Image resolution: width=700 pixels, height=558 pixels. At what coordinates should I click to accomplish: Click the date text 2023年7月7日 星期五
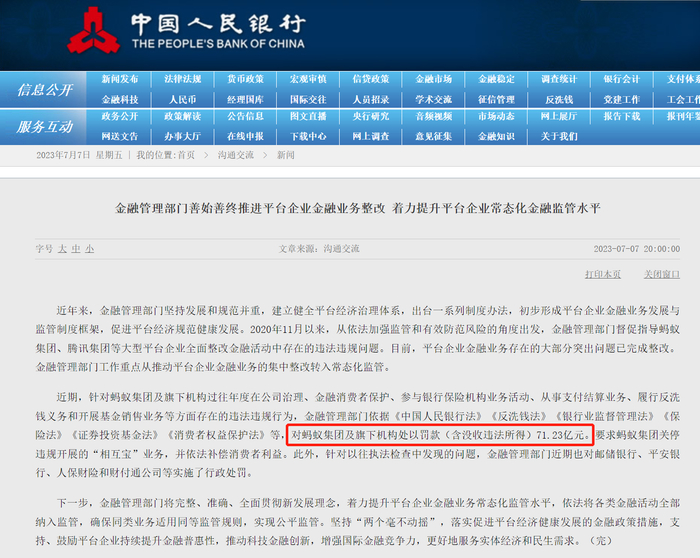(x=79, y=155)
